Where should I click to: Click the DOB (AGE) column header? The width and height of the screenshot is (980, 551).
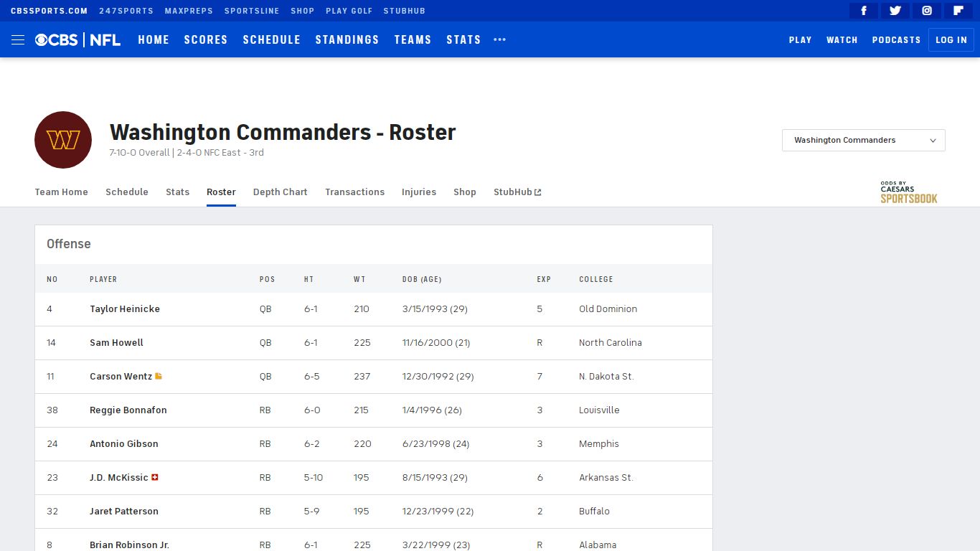422,279
